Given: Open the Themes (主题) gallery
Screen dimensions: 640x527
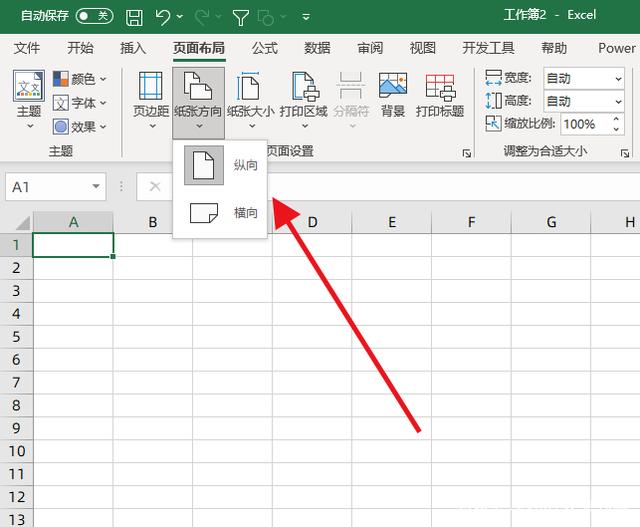Looking at the screenshot, I should pyautogui.click(x=29, y=98).
